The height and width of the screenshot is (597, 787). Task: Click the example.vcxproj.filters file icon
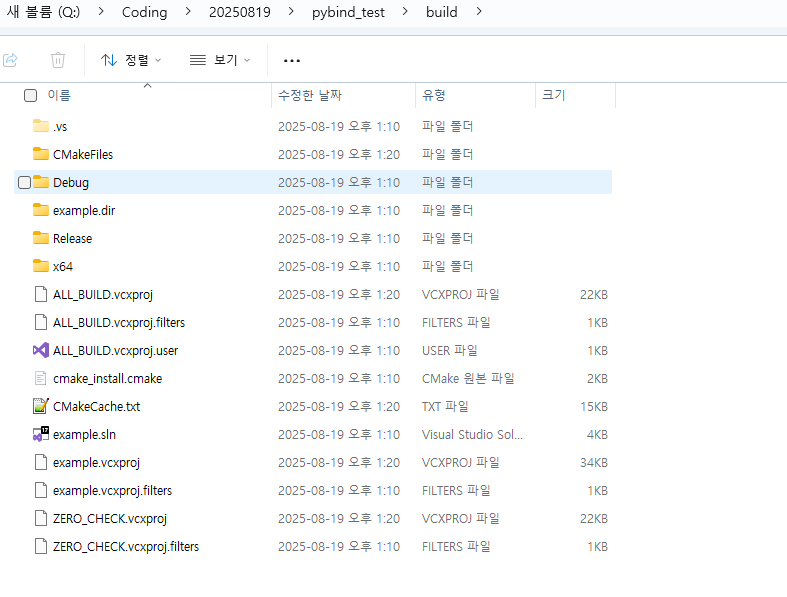click(41, 490)
